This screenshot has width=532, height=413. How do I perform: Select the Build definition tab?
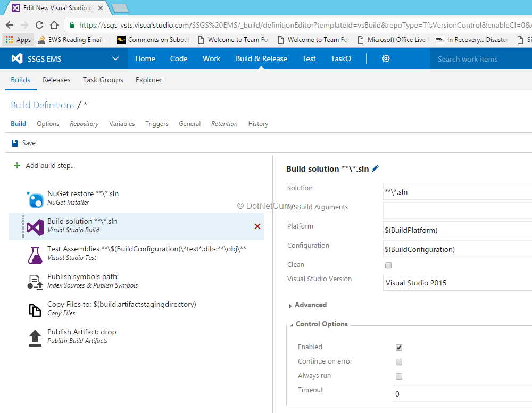tap(18, 124)
